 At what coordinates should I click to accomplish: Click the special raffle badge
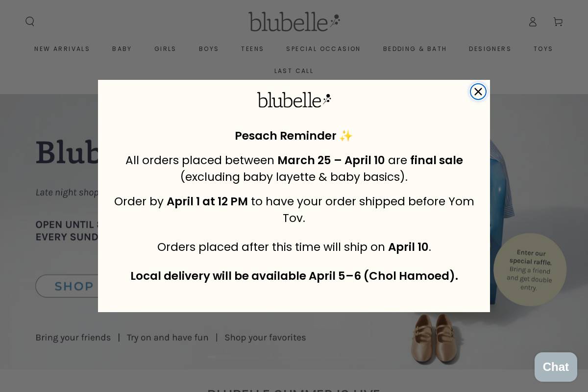530,269
